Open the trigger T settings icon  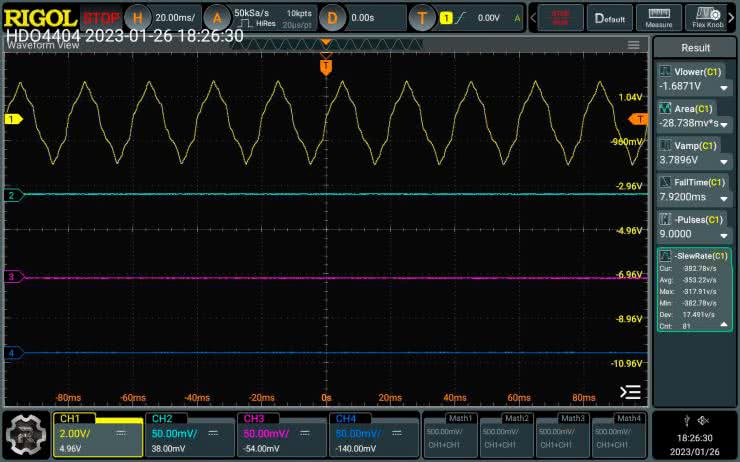(423, 17)
